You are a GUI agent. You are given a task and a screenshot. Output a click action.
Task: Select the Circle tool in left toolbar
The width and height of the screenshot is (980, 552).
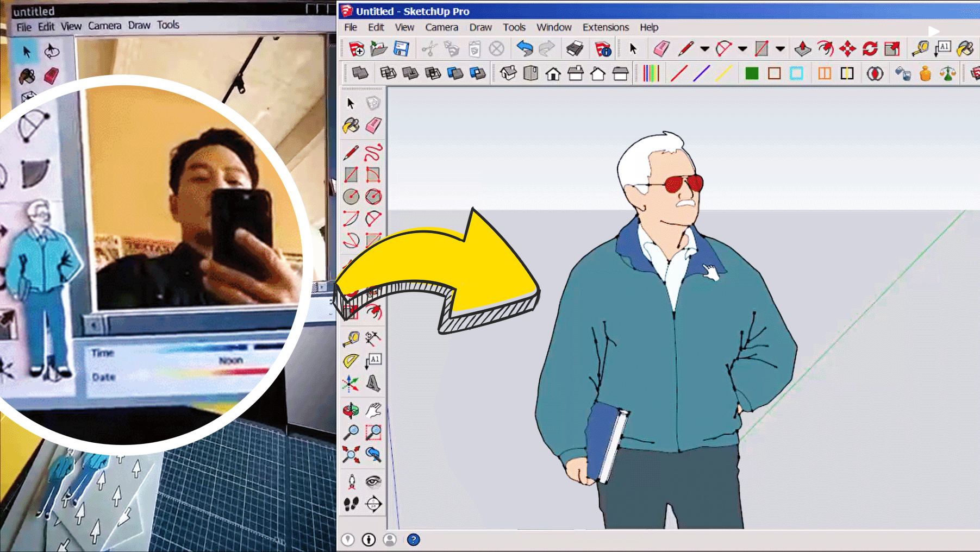(x=351, y=196)
